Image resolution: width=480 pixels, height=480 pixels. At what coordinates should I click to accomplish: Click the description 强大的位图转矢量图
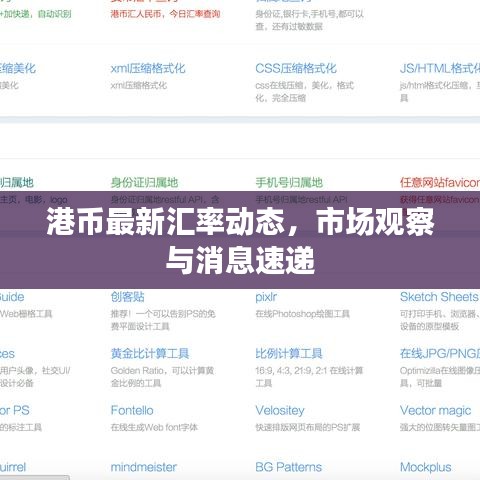[440, 427]
